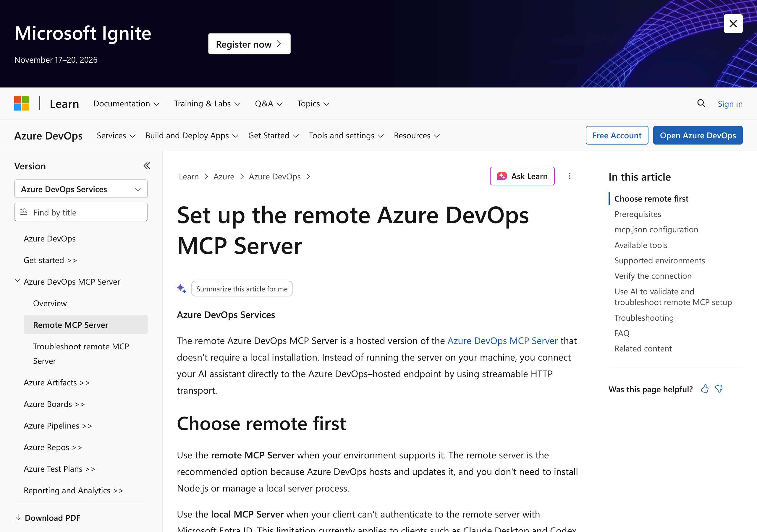Expand the Q&A menu

268,103
